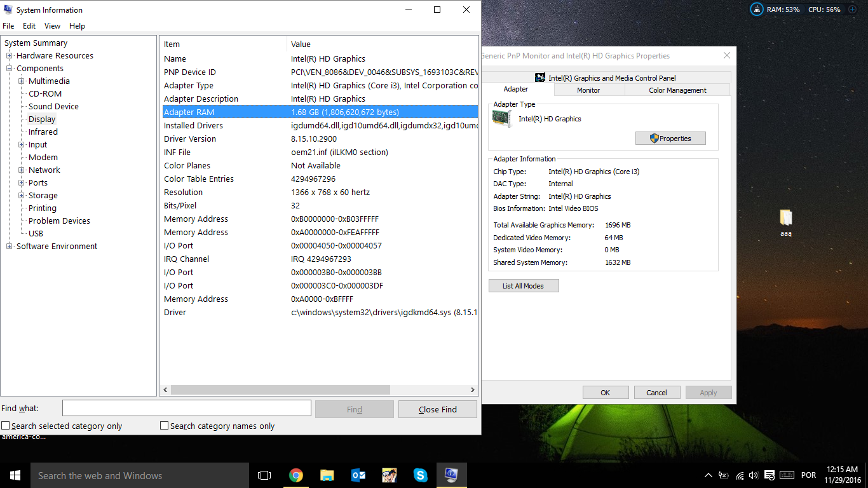Screen dimensions: 868x488
Task: Open the touch keyboard tray icon
Action: (787, 475)
